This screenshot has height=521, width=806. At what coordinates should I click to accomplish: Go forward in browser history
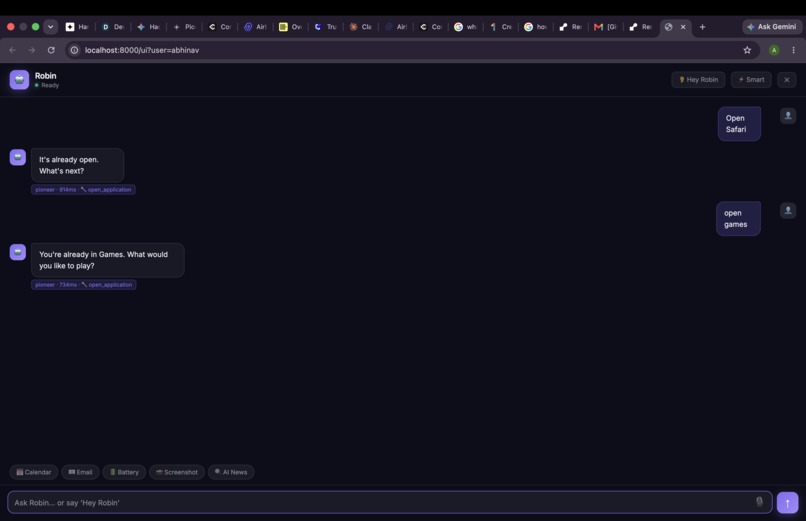[x=32, y=50]
